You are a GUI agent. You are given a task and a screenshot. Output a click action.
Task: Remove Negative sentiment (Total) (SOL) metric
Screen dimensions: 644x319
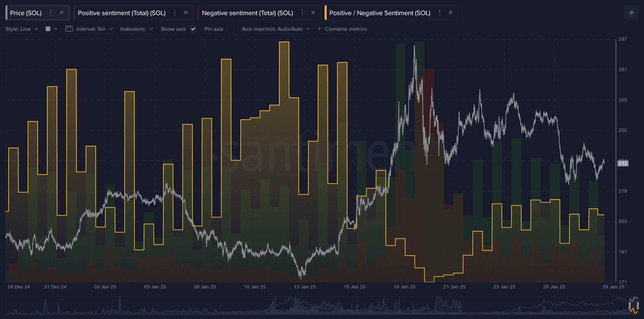pos(313,13)
